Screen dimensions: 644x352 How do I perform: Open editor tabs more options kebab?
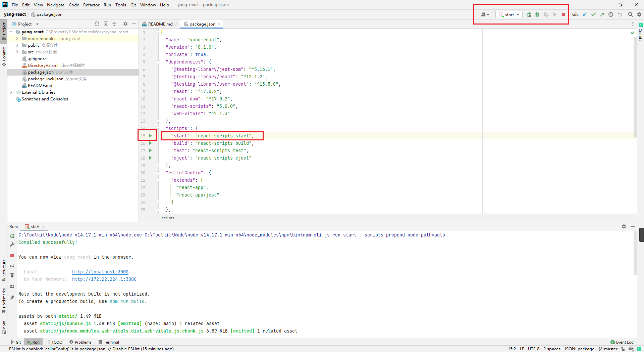tap(633, 24)
